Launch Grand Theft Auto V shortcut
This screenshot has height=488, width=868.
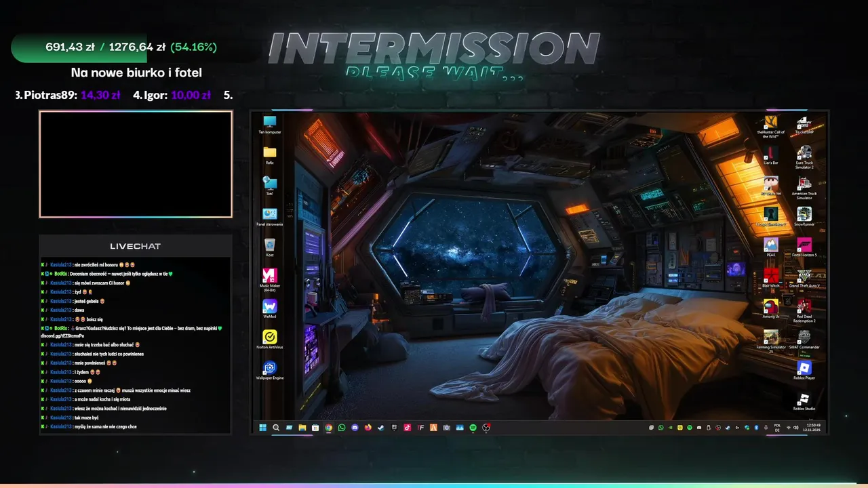(x=804, y=278)
